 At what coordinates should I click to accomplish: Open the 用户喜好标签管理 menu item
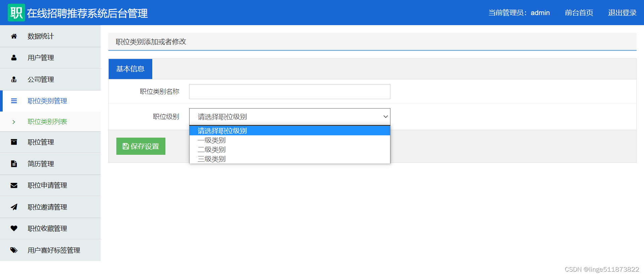[x=50, y=250]
